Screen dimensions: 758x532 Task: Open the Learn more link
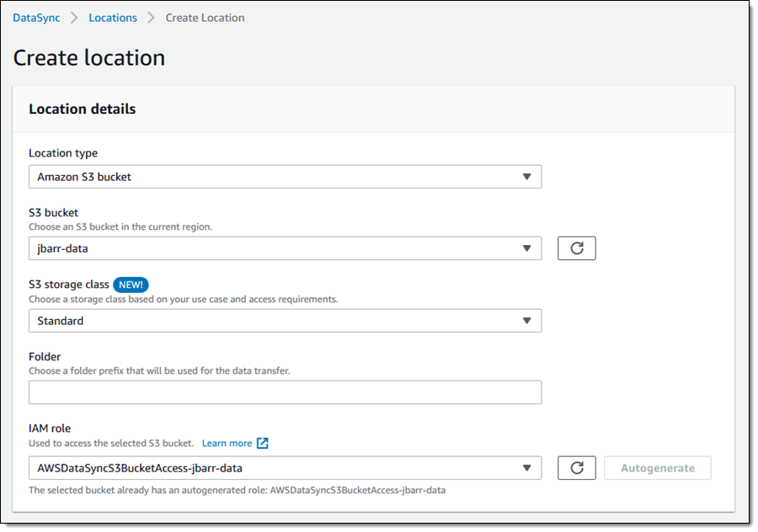click(x=227, y=443)
